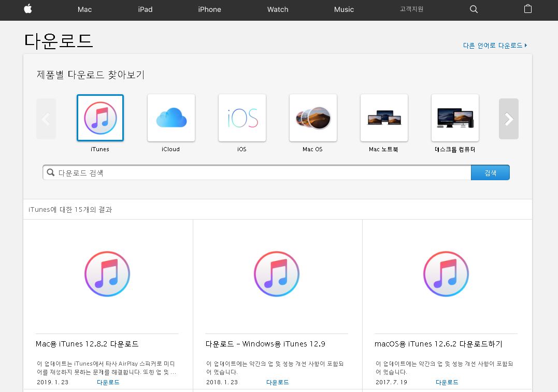
Task: Click the Apple logo in navigation bar
Action: (28, 9)
